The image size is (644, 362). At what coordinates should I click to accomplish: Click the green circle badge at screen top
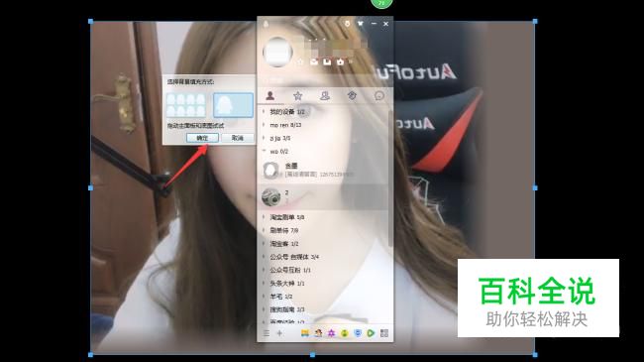click(381, 3)
